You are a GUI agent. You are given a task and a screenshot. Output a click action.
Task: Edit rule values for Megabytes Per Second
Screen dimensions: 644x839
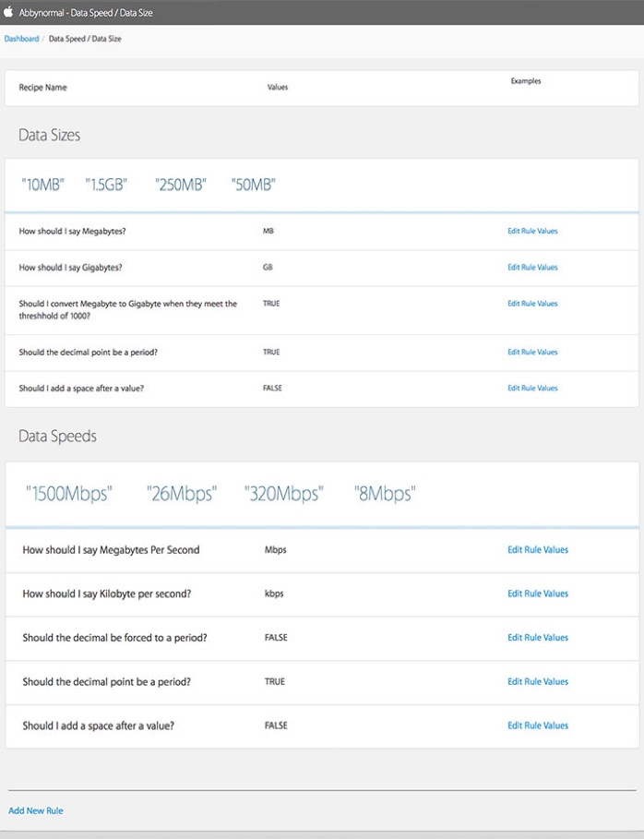pos(538,549)
